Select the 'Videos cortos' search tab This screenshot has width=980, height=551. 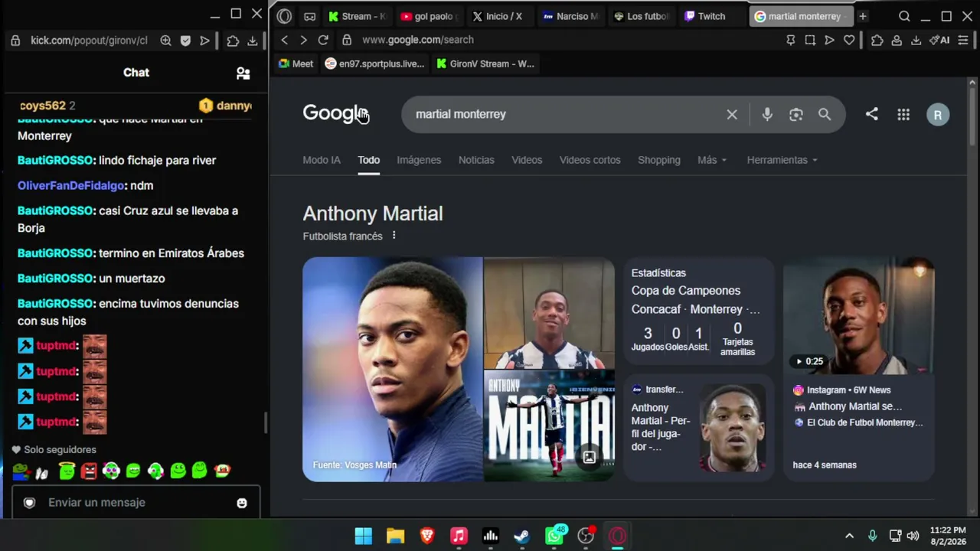click(x=590, y=160)
